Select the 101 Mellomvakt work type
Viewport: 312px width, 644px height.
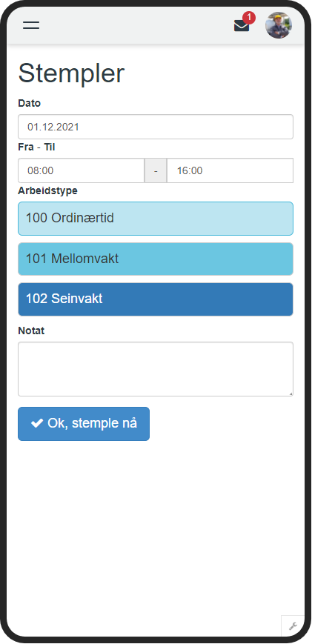156,259
